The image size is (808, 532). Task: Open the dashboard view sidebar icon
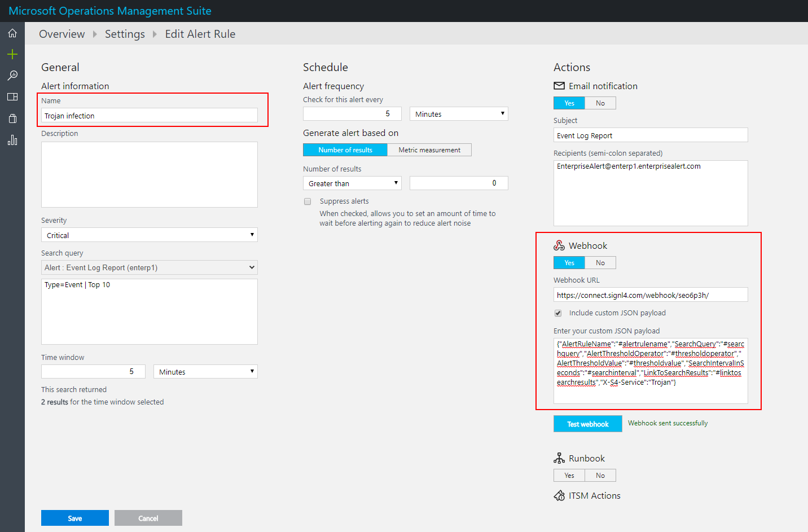[12, 97]
